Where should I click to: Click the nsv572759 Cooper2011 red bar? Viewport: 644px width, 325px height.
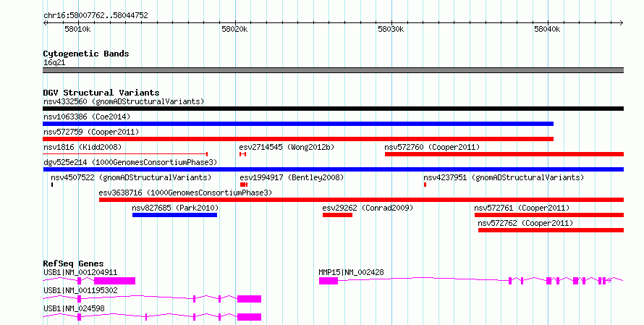point(298,139)
